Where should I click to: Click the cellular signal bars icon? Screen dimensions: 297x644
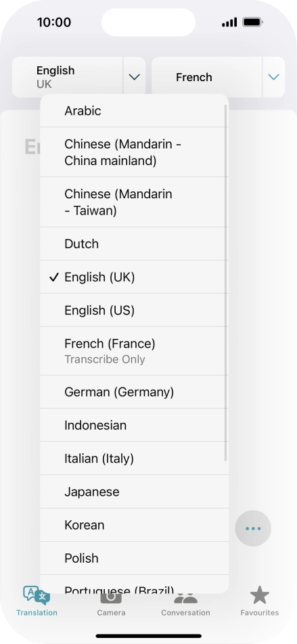coord(229,22)
